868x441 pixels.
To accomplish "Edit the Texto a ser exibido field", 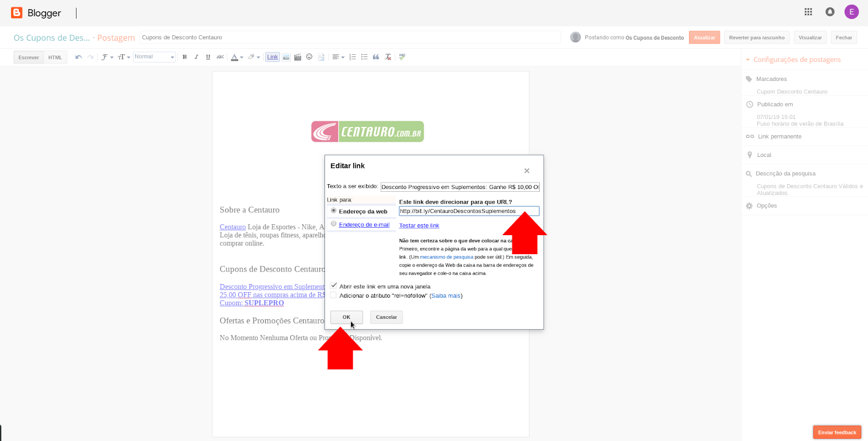I will pos(460,187).
